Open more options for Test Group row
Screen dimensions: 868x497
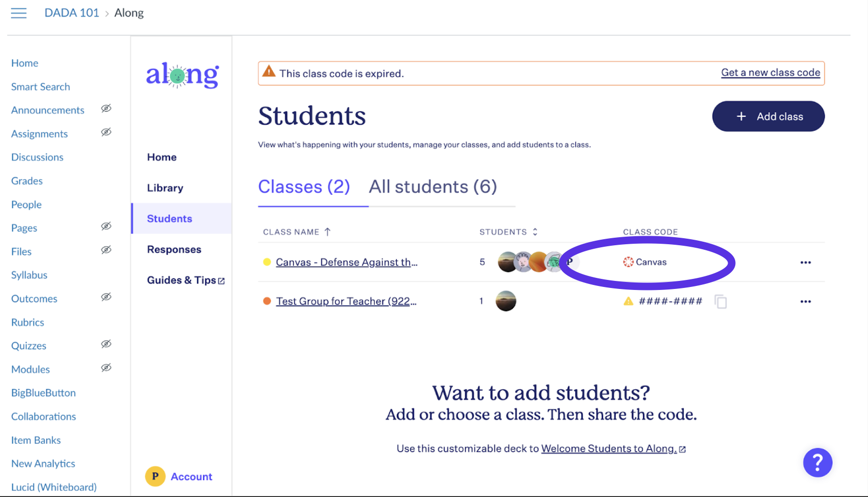806,302
